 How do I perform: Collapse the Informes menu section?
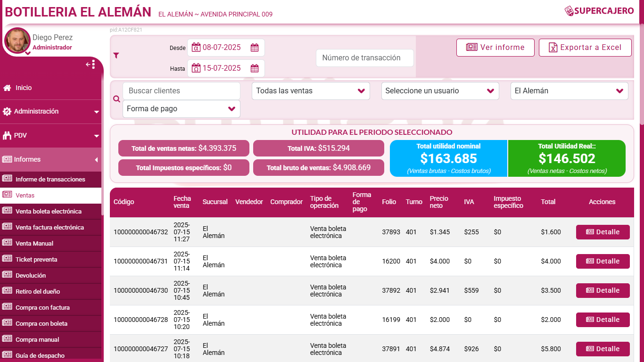click(50, 159)
